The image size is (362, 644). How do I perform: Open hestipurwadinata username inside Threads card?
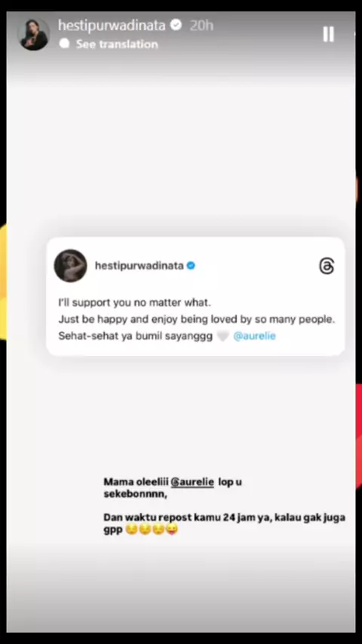click(139, 265)
